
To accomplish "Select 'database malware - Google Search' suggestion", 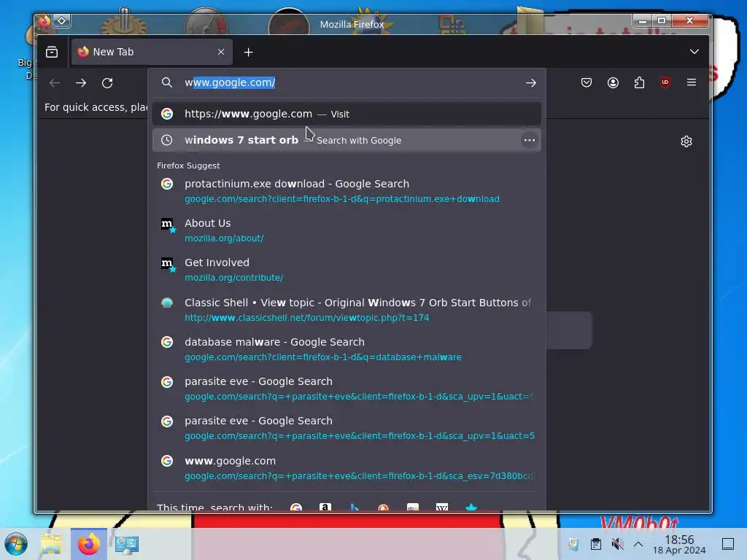I will (x=347, y=349).
